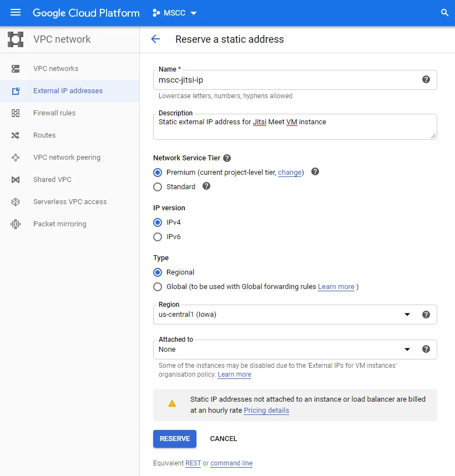Open Packet mirroring in the sidebar
The image size is (455, 476).
(x=69, y=224)
